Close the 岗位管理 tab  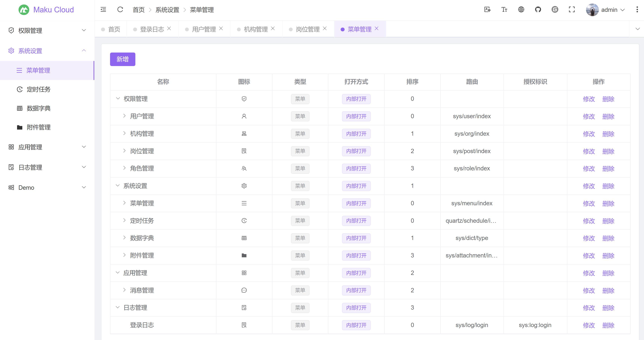(x=325, y=29)
